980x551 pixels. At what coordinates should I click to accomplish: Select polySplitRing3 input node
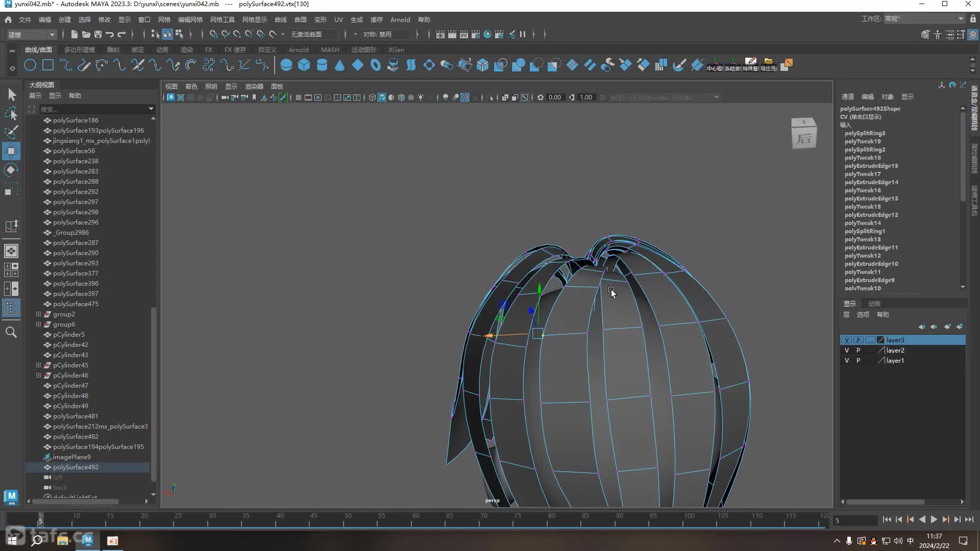865,133
